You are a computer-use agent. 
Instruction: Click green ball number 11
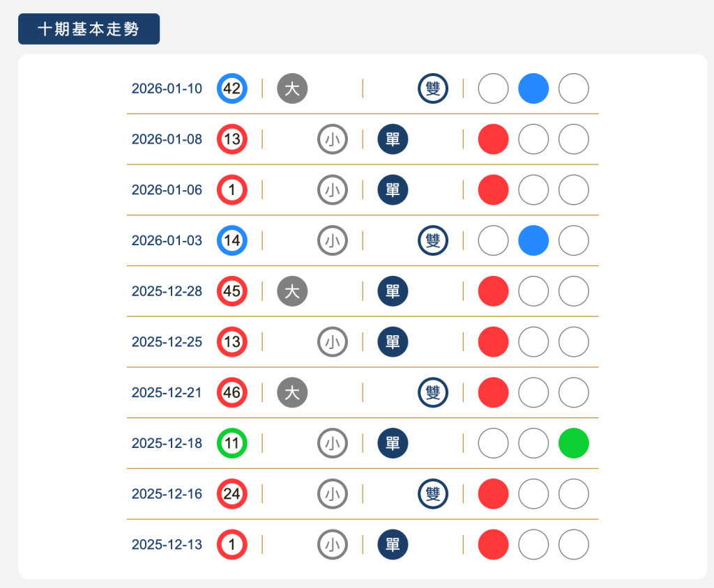231,443
